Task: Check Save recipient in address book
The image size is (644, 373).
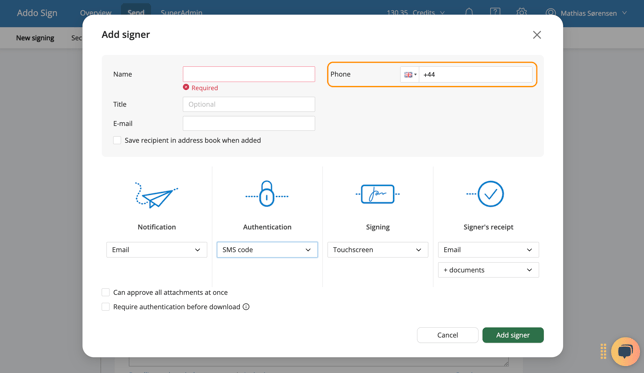Action: point(117,140)
